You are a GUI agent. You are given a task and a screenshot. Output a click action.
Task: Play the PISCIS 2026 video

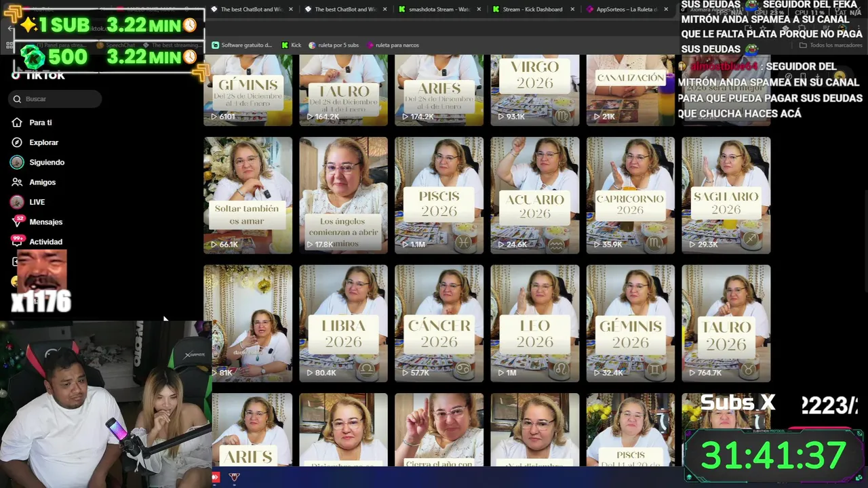[x=439, y=195]
